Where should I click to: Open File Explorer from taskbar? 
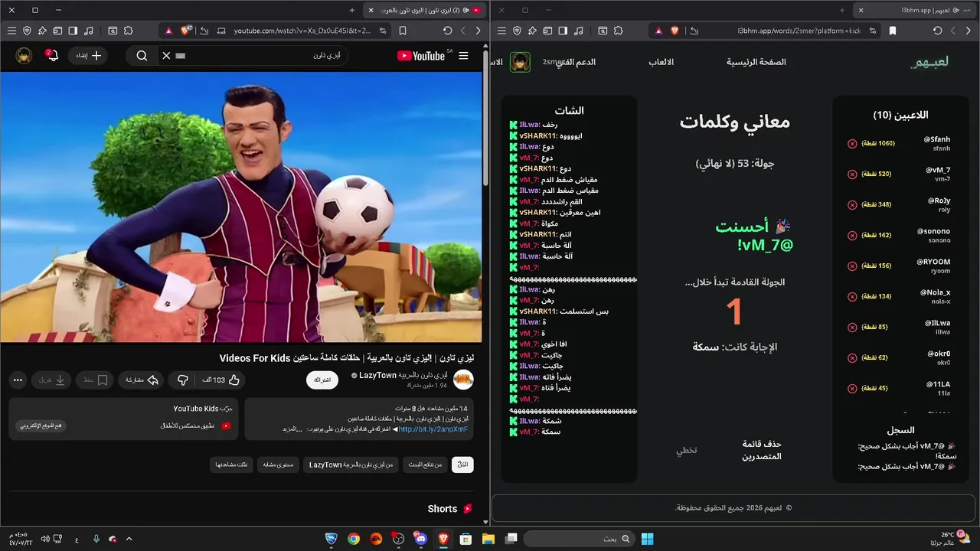pyautogui.click(x=488, y=539)
